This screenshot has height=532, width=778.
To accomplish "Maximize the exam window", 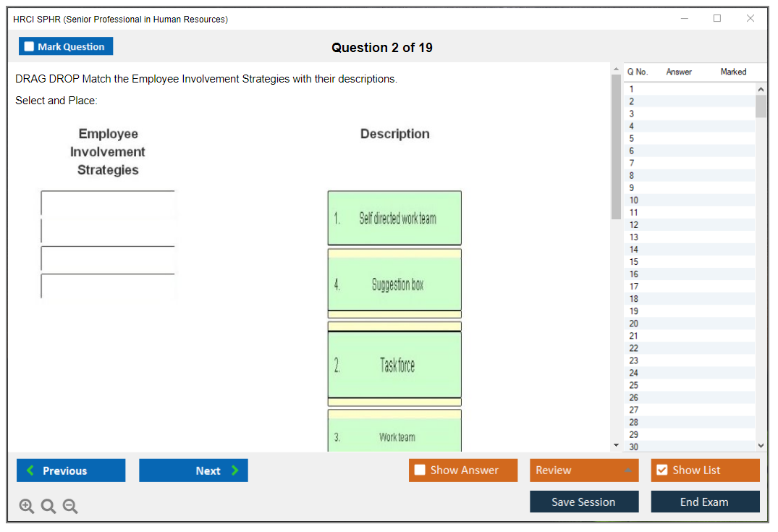I will [x=717, y=19].
